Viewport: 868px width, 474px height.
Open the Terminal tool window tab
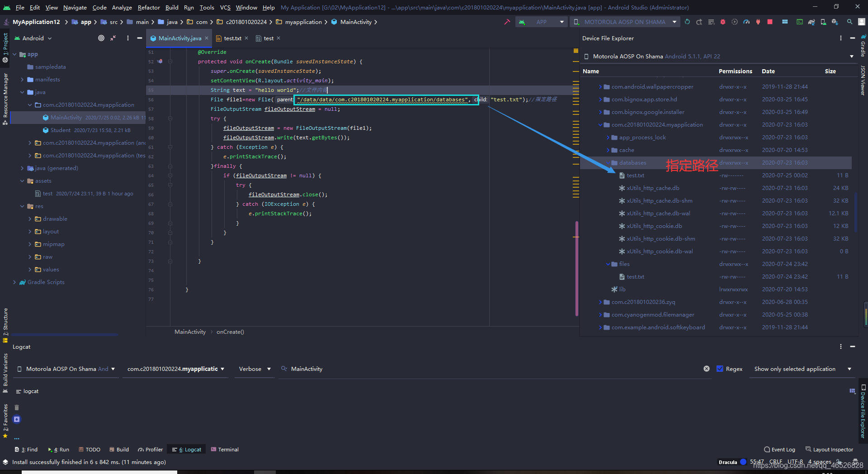point(225,449)
